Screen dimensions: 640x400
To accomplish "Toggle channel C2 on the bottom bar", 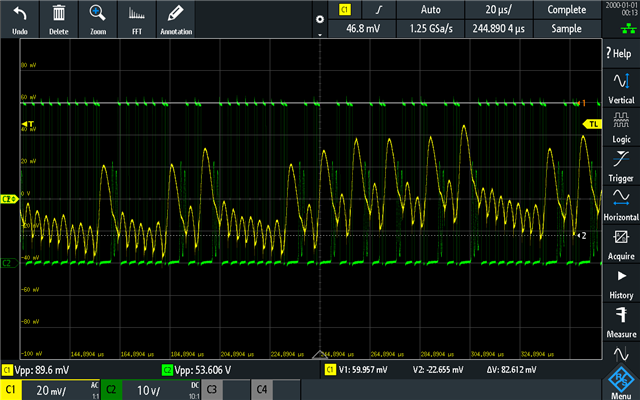I will 111,390.
